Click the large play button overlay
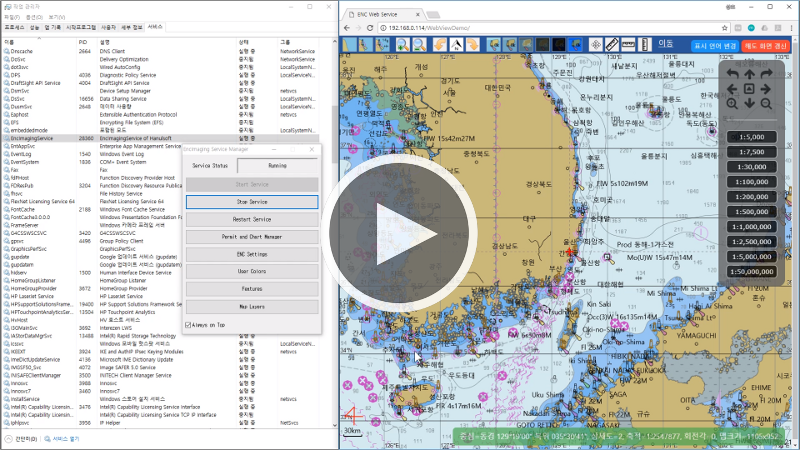 [399, 235]
